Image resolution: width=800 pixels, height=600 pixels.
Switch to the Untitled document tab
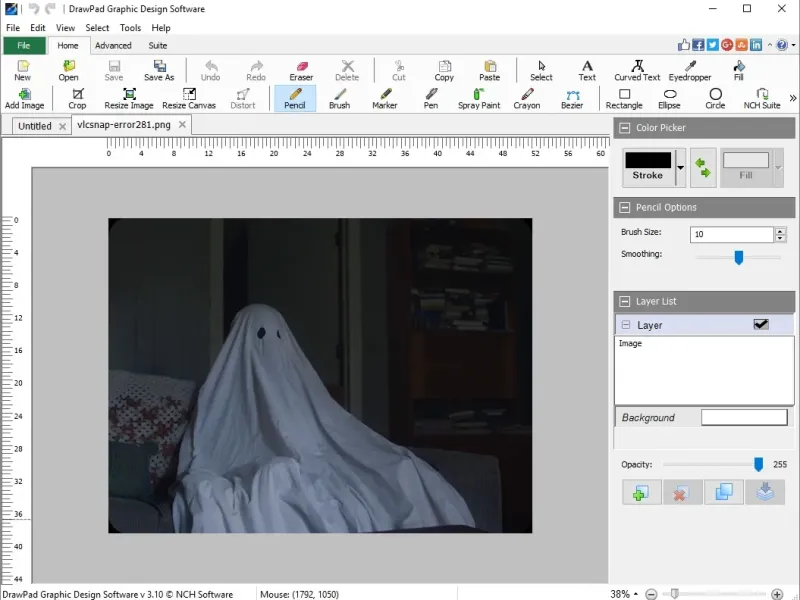[x=35, y=126]
